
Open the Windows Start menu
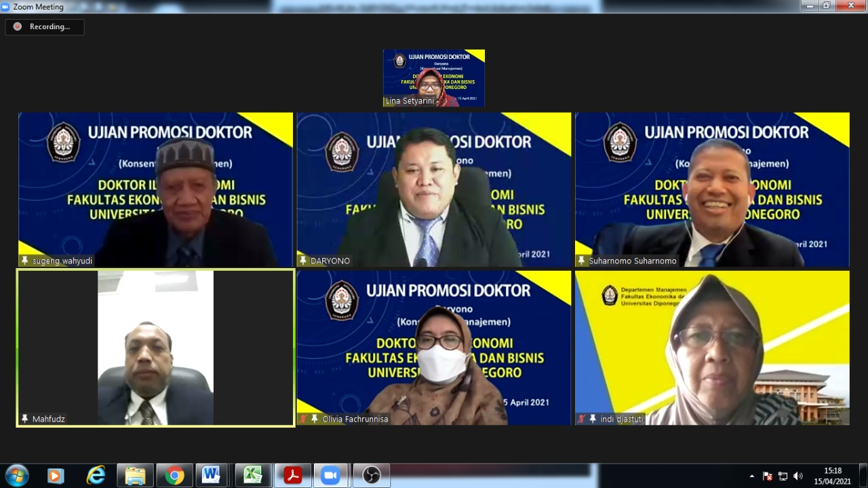pyautogui.click(x=16, y=475)
